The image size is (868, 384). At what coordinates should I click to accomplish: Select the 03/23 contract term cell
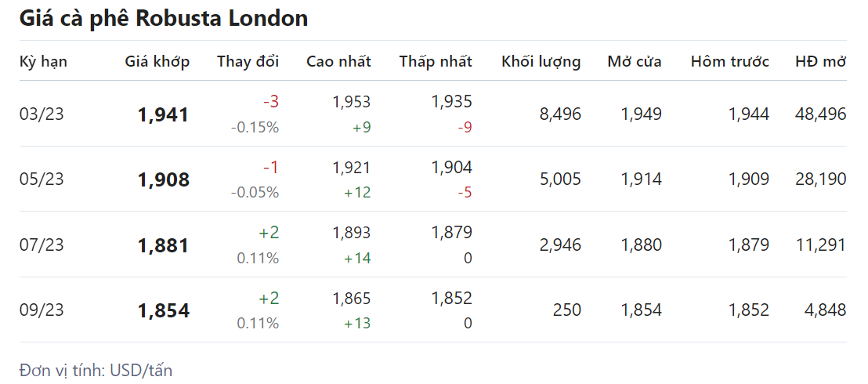point(42,114)
